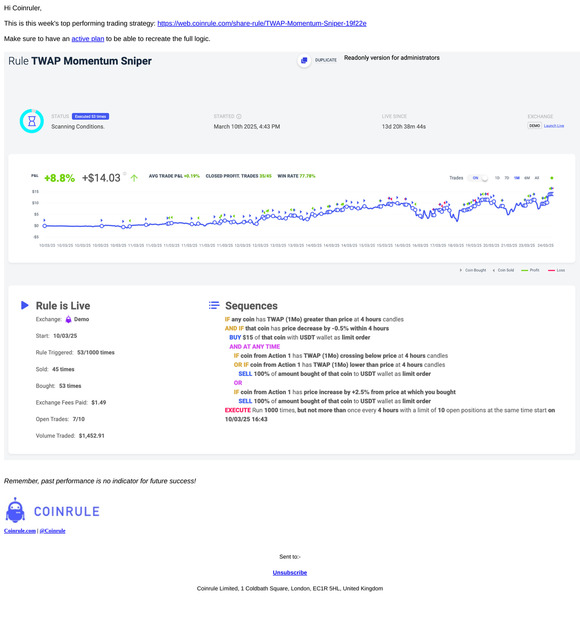Viewport: 580px width, 617px height.
Task: Click the hourglass status ring icon
Action: (31, 121)
